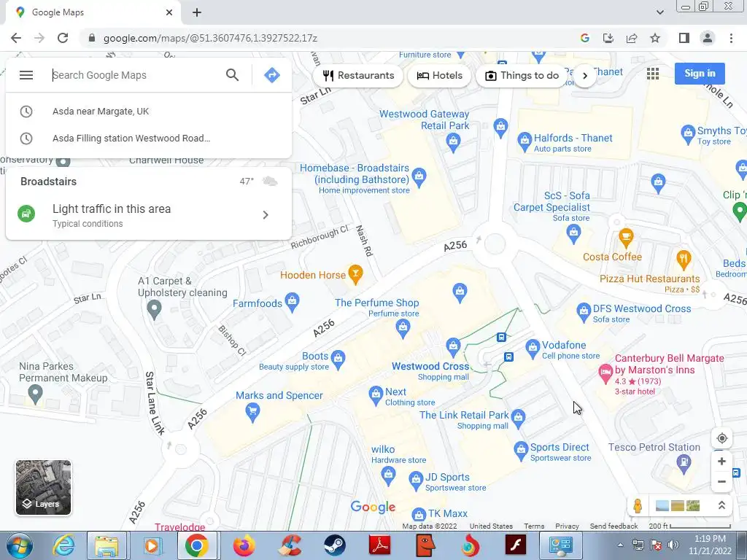The image size is (747, 560).
Task: Click the Halfords - Thanet pin
Action: pyautogui.click(x=524, y=141)
